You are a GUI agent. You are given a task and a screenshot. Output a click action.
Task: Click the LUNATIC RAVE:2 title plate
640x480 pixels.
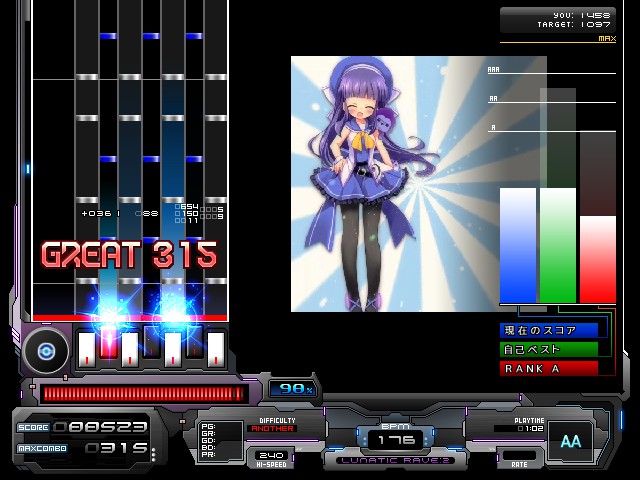tap(395, 460)
